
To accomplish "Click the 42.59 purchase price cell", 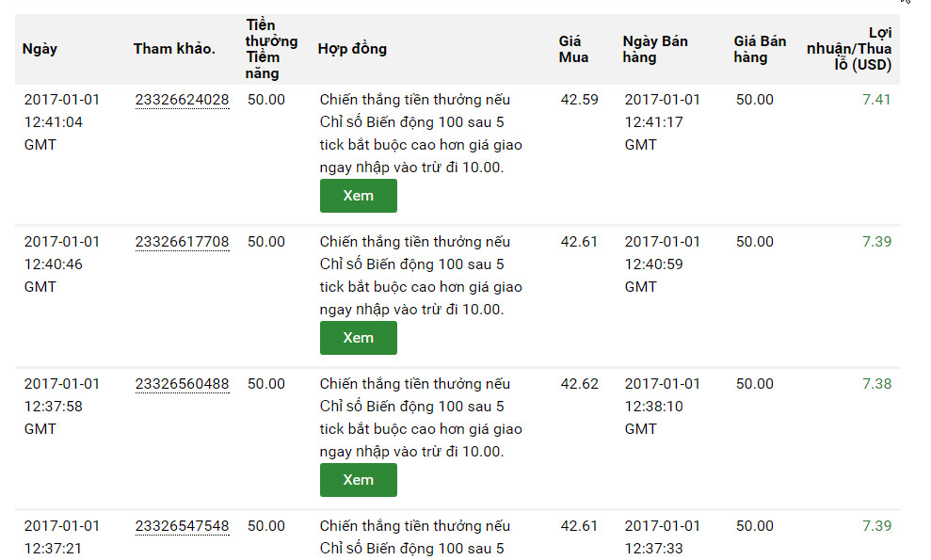I will click(579, 100).
